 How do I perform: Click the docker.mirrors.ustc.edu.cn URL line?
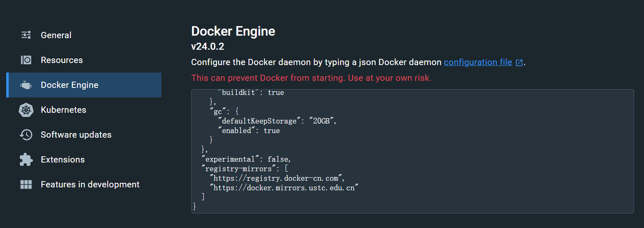pos(284,188)
